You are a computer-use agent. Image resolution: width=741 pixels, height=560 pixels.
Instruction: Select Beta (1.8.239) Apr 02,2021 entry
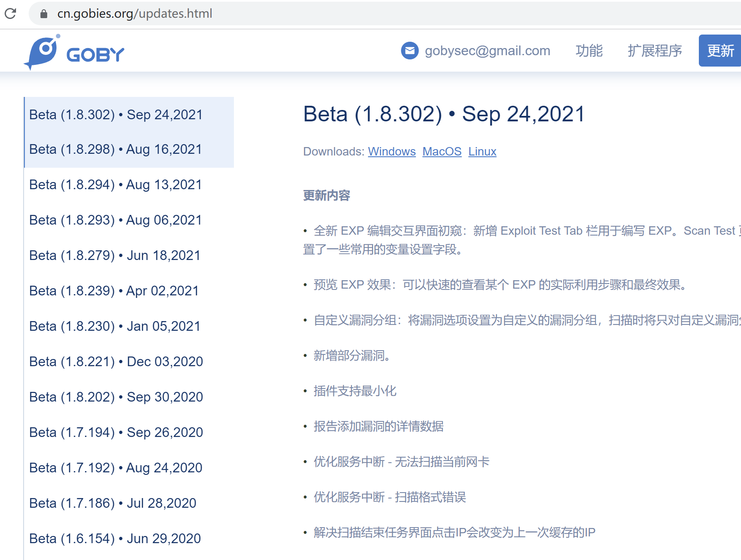pos(129,291)
